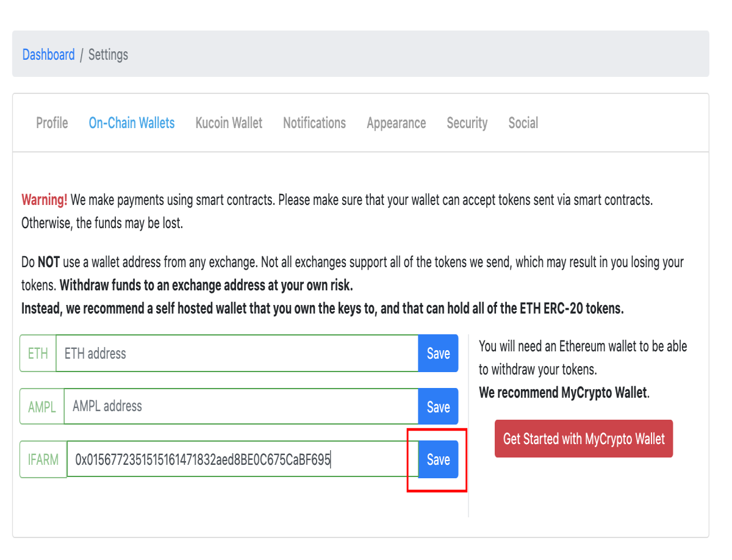
Task: Save the IFARM wallet address
Action: (438, 459)
